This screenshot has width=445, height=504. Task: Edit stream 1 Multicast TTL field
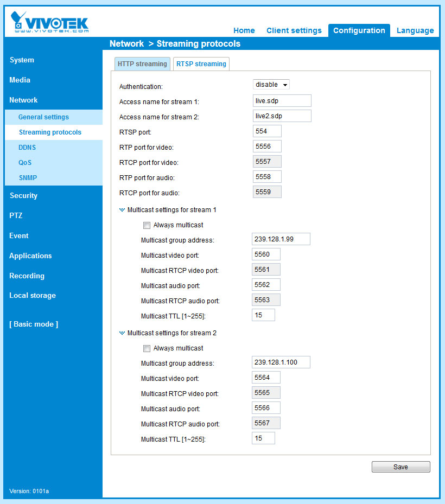pos(263,315)
